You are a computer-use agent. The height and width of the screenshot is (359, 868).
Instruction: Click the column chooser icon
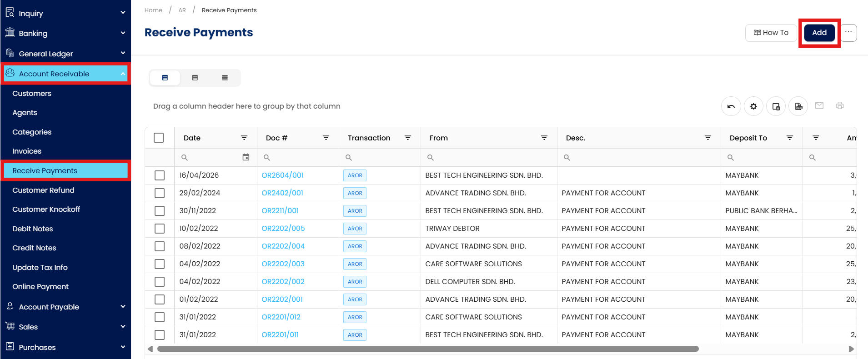pyautogui.click(x=776, y=106)
